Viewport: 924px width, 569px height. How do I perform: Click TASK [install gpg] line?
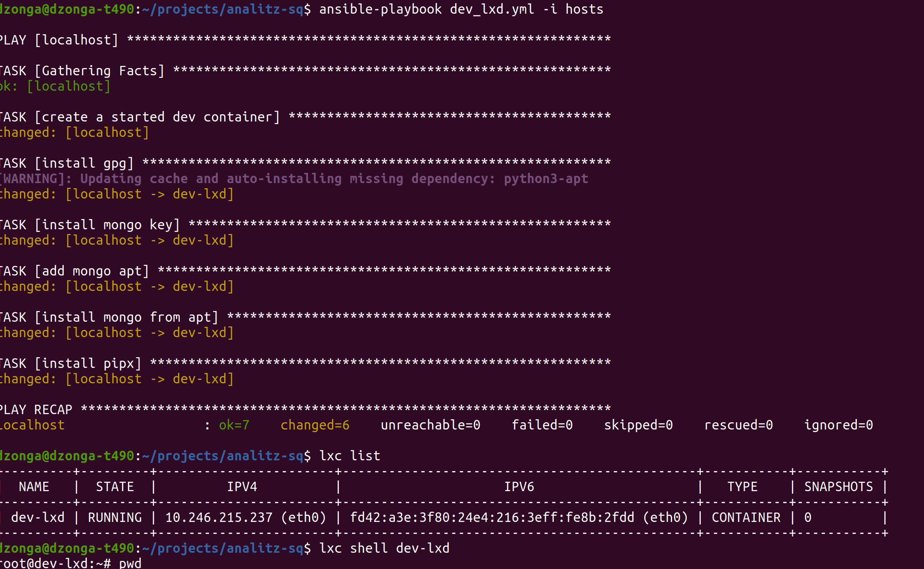305,163
